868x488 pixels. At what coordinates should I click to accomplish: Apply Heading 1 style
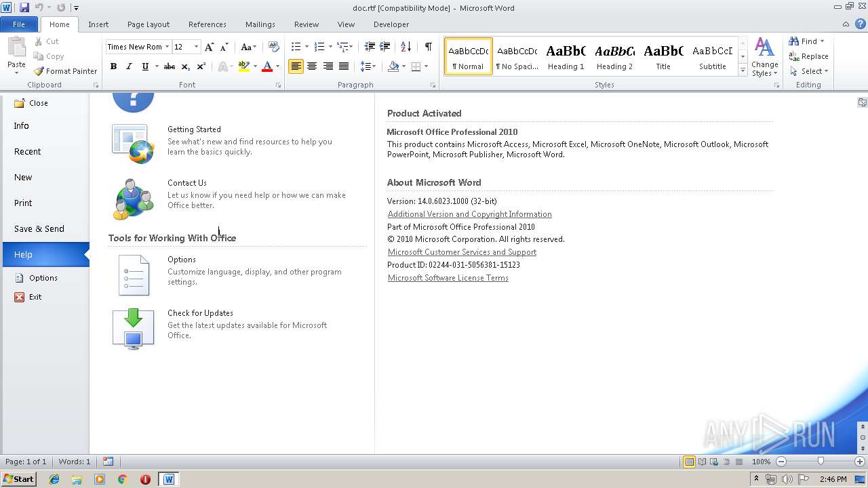566,56
